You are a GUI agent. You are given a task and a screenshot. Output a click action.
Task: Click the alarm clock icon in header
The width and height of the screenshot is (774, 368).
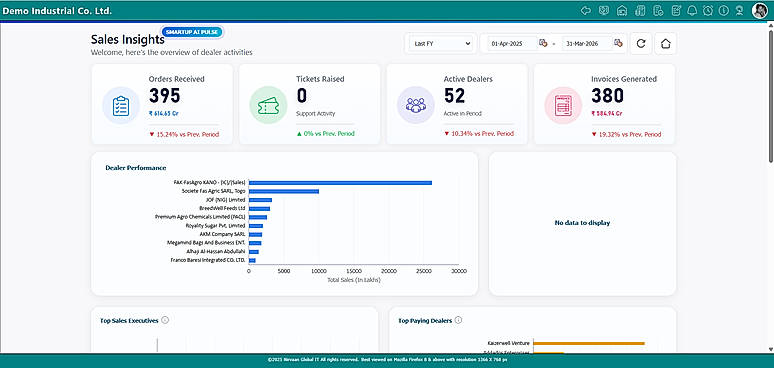[x=708, y=10]
